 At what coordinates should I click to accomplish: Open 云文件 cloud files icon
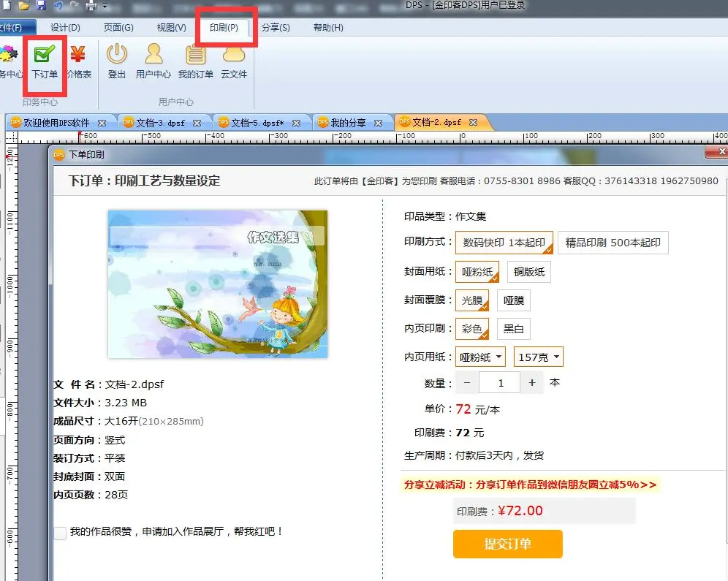point(234,60)
